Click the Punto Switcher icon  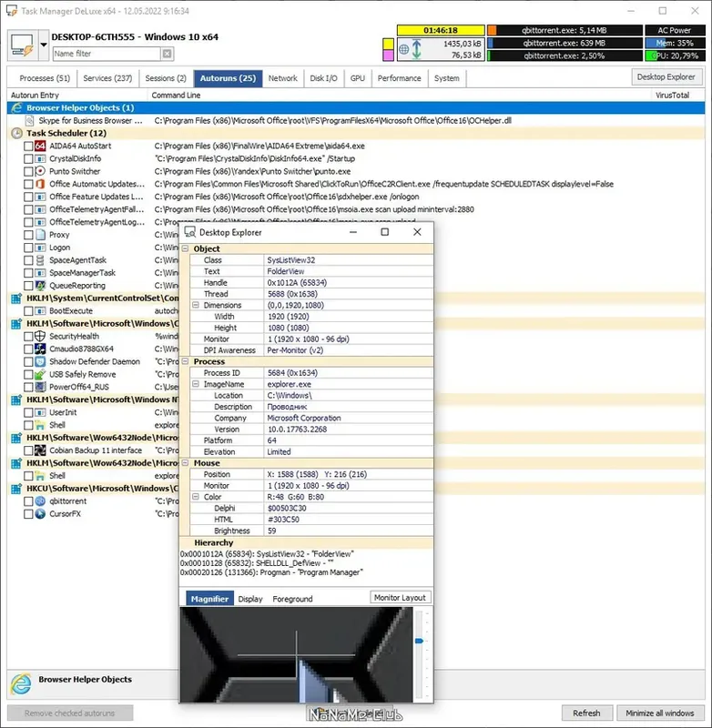pyautogui.click(x=40, y=171)
